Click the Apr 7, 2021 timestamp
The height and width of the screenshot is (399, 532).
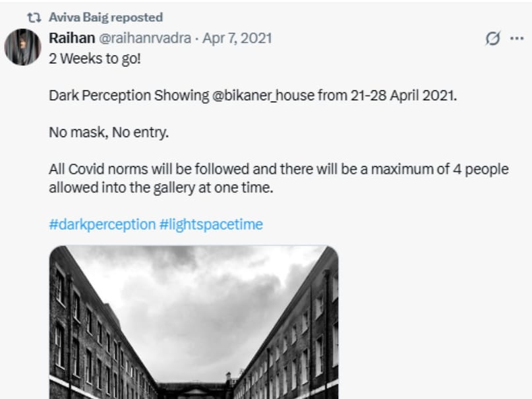coord(237,38)
